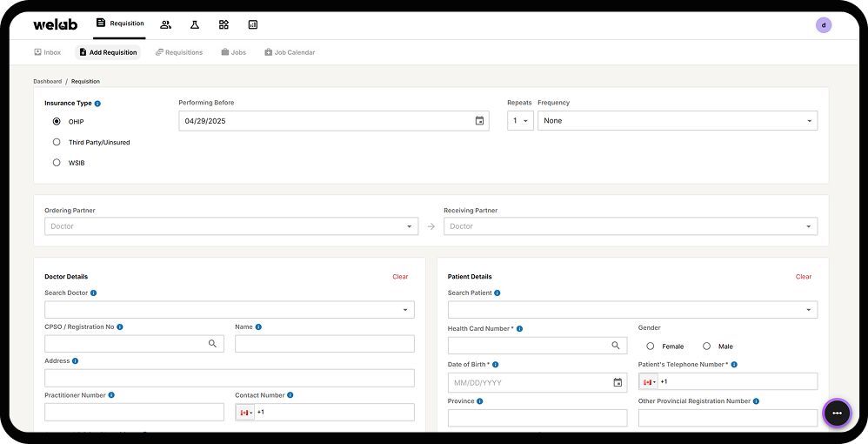Clear the Patient Details section
Screen dimensions: 868x444
pos(804,277)
